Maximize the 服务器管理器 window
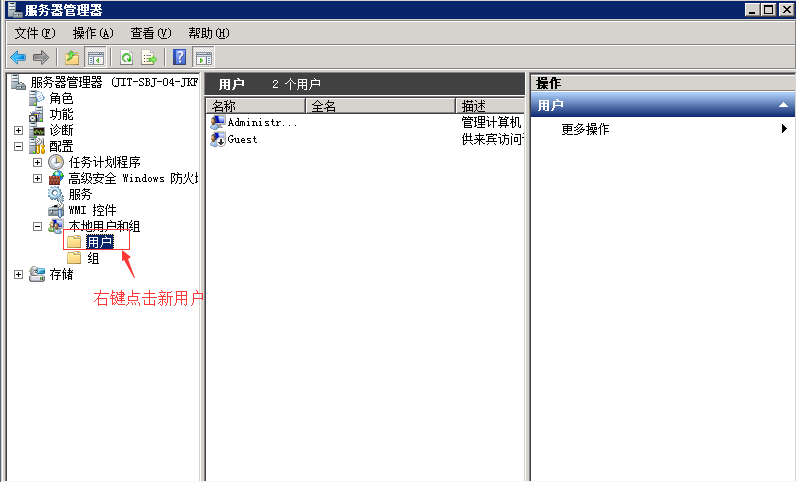This screenshot has width=796, height=482. [769, 9]
